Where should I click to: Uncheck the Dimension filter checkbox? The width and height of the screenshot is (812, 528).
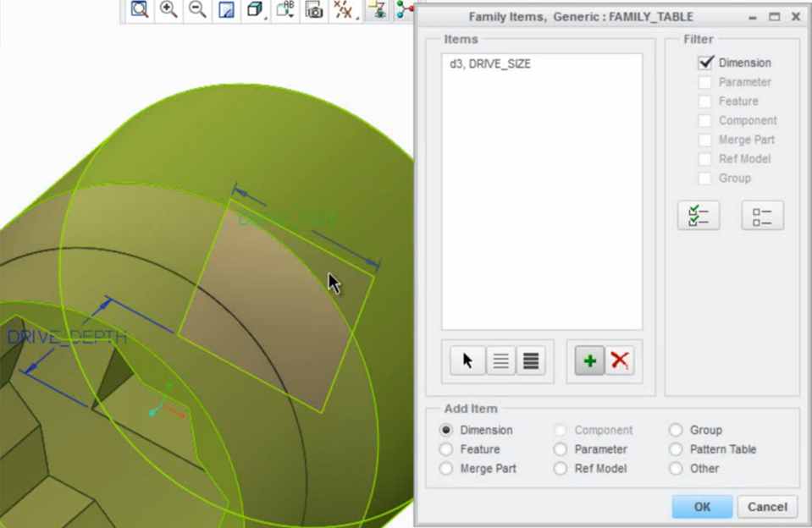pos(705,63)
